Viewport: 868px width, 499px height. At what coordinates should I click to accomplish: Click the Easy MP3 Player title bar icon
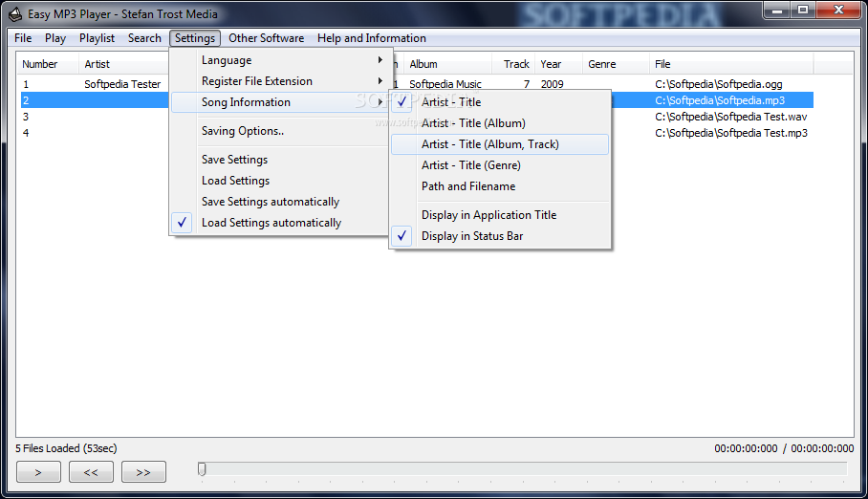coord(15,13)
